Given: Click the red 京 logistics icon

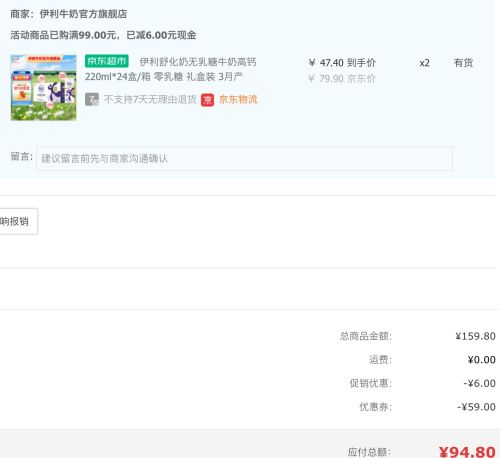Looking at the screenshot, I should coord(207,100).
